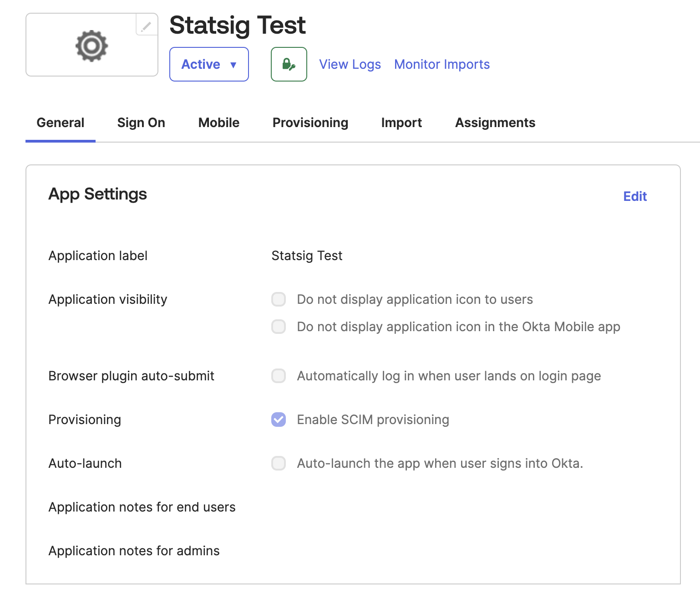Click the gear application logo thumbnail
Screen dimensions: 700x604
click(91, 45)
